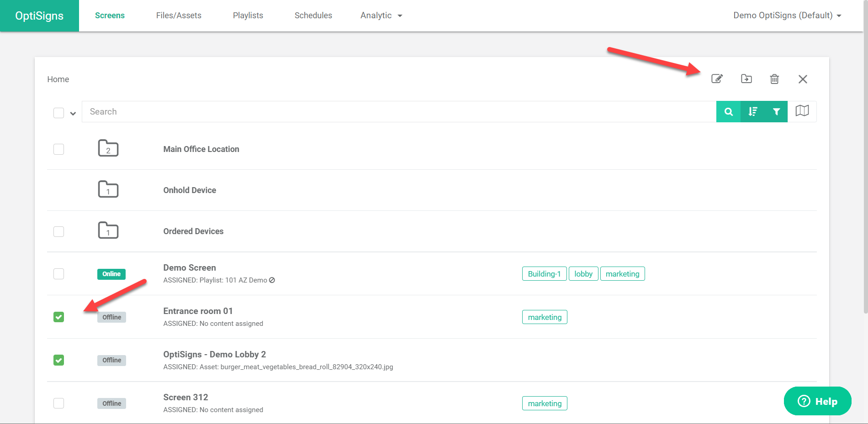Image resolution: width=868 pixels, height=424 pixels.
Task: Uncheck the Entrance room 01 checkbox
Action: coord(59,317)
